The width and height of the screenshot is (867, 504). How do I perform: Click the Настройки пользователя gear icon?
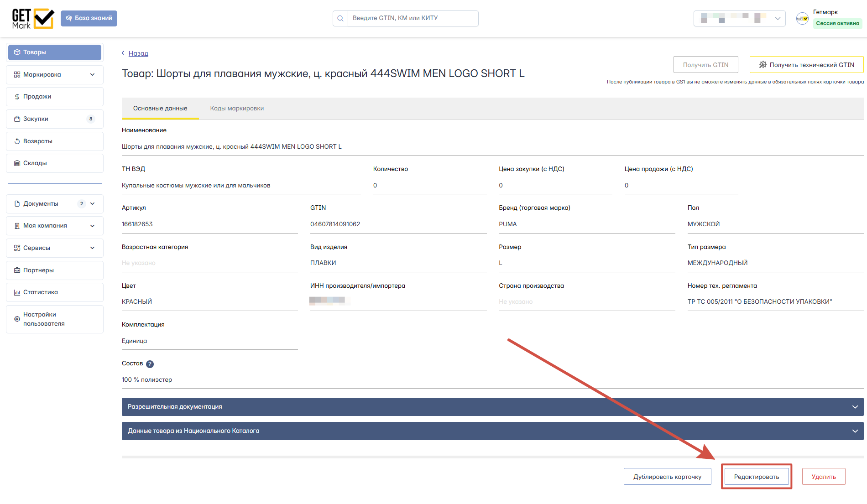point(17,319)
